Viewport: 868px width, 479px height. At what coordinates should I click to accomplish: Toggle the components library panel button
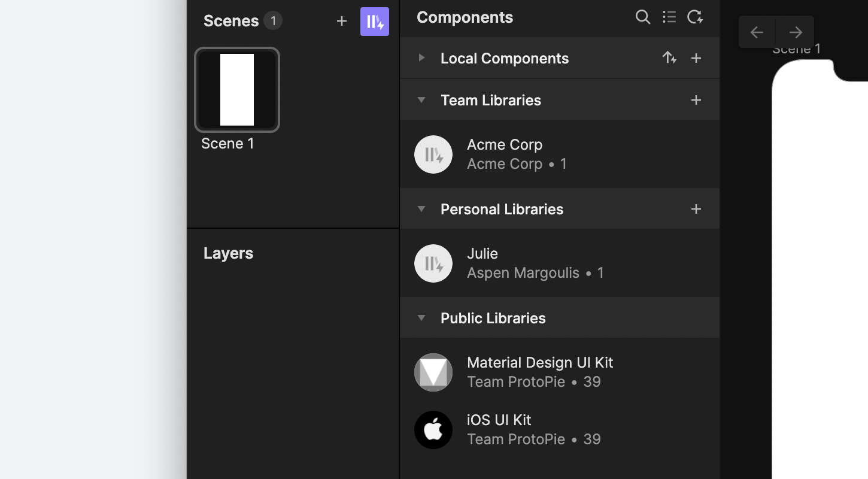click(375, 22)
